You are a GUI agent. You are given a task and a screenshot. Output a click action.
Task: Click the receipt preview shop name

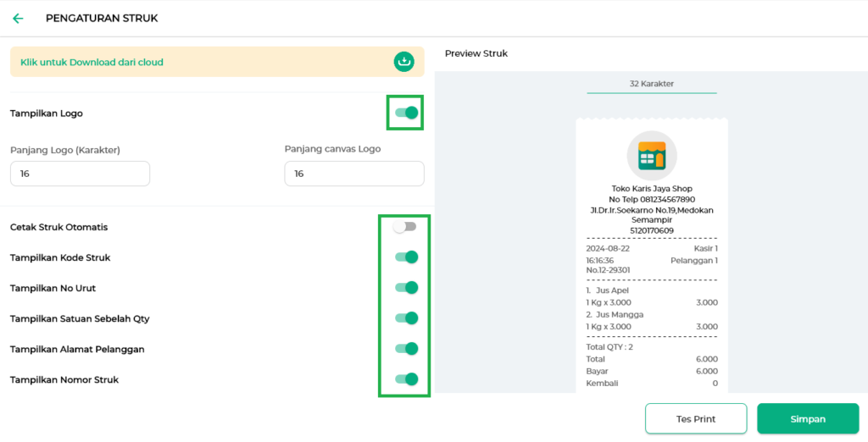[651, 189]
